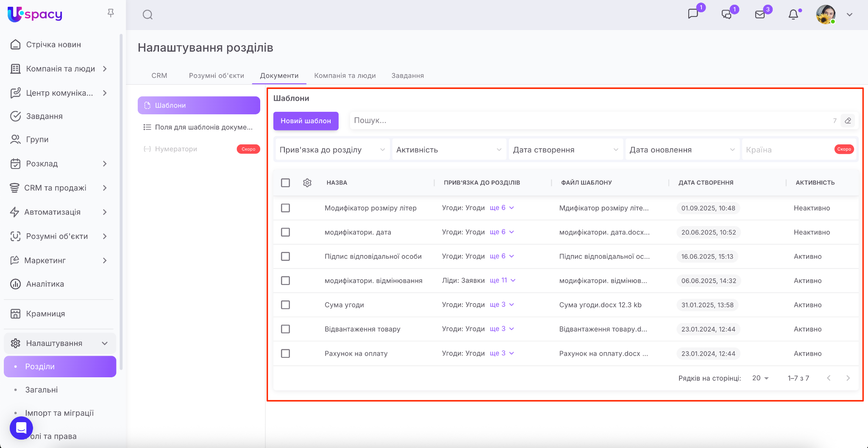This screenshot has height=448, width=868.
Task: Check the box for Сума угоди row
Action: tap(286, 305)
